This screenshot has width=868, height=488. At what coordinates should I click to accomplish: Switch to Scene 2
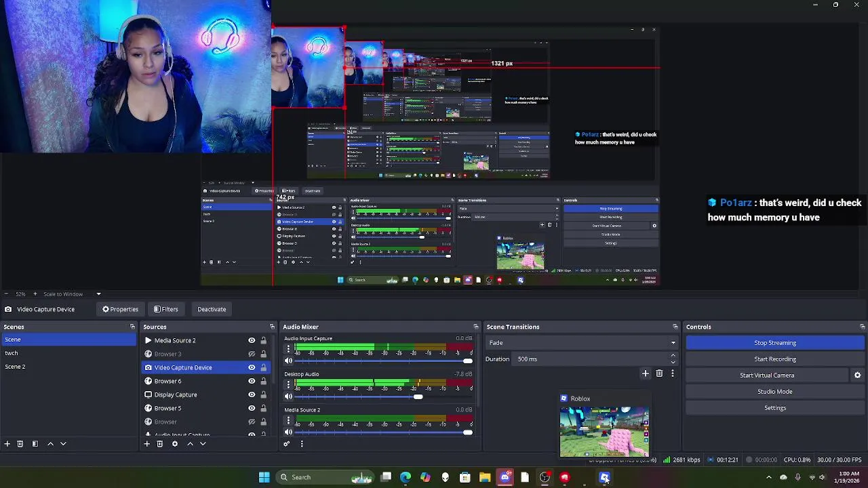pos(68,367)
